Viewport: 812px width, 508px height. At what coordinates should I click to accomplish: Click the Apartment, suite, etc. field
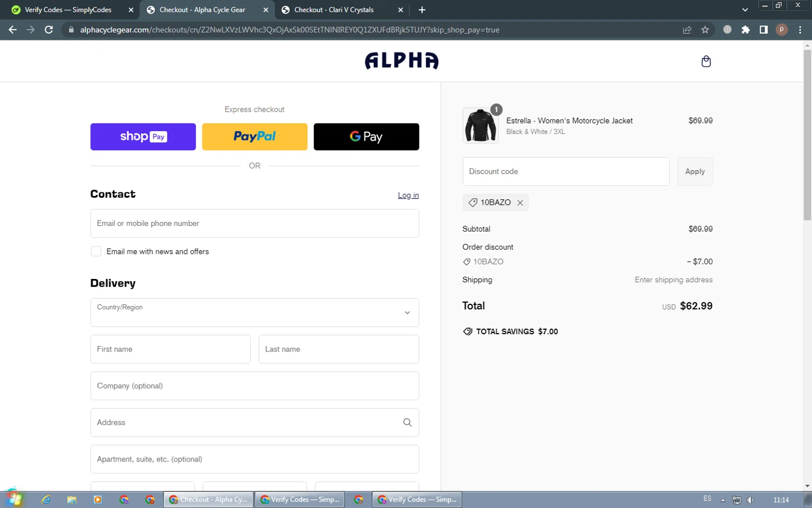254,459
